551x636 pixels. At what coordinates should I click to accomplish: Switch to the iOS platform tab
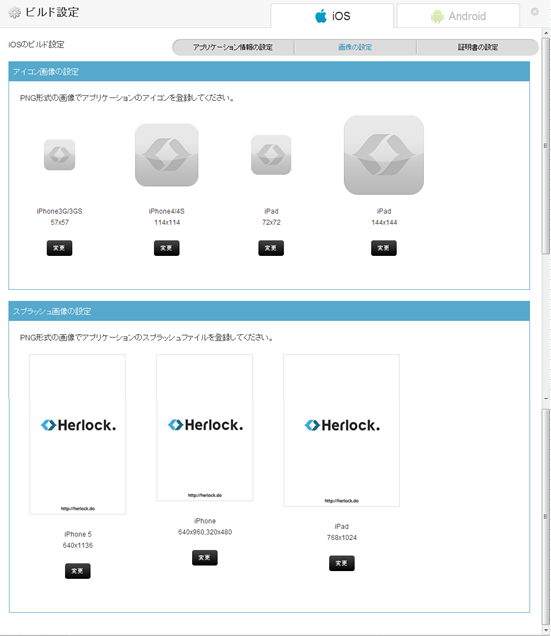[x=332, y=16]
